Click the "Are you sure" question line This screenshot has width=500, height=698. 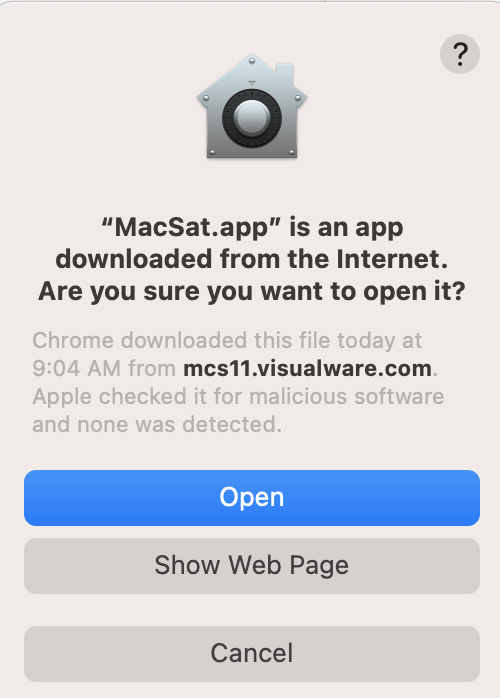(252, 292)
